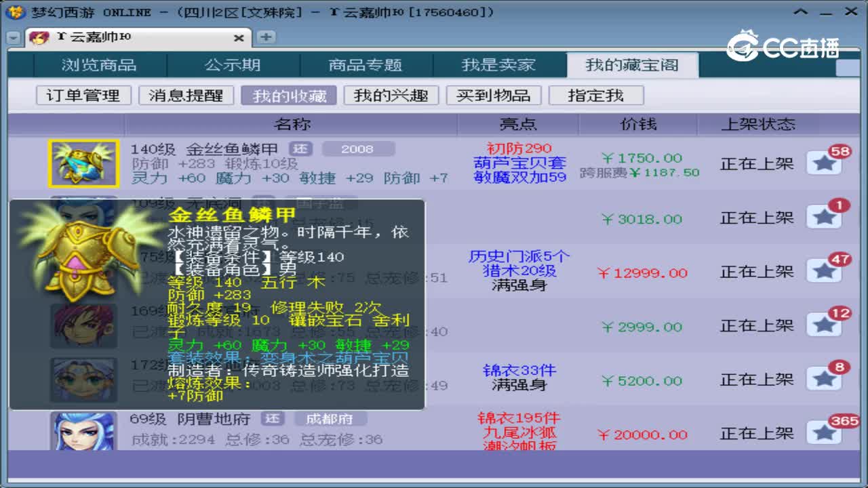868x488 pixels.
Task: Switch to the 公示期 tab
Action: [x=233, y=65]
